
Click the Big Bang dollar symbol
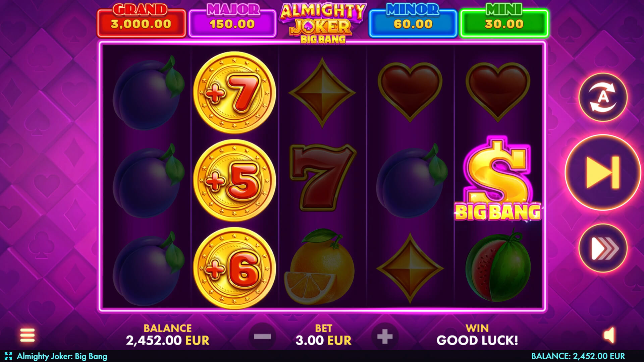[498, 179]
